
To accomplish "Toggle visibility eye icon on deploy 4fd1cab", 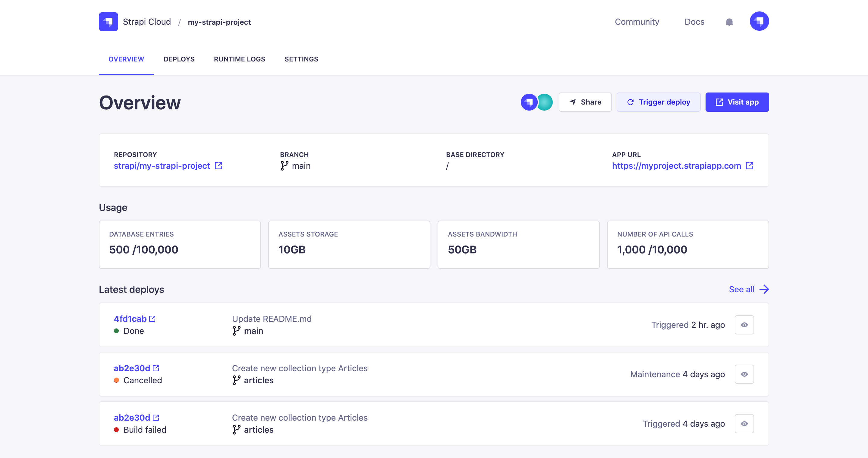I will (744, 325).
